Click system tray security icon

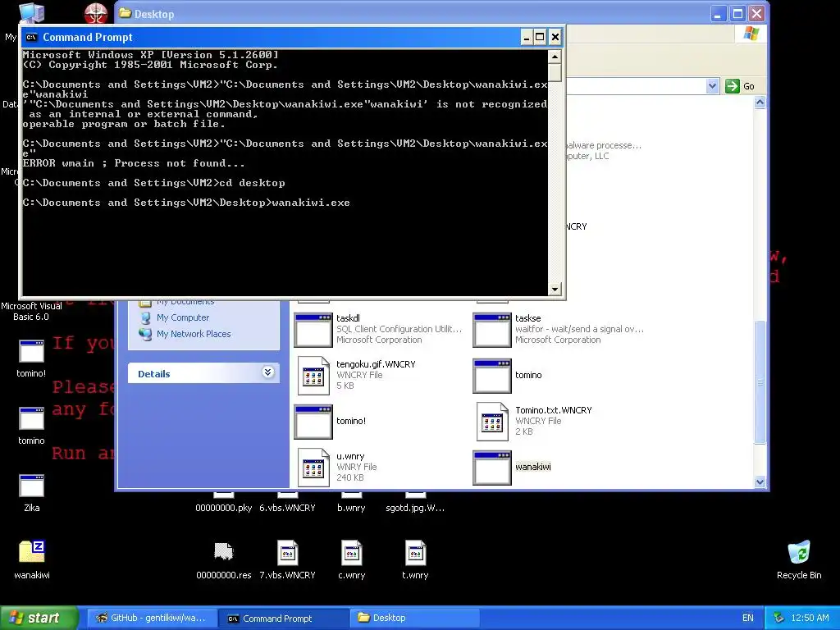click(778, 618)
